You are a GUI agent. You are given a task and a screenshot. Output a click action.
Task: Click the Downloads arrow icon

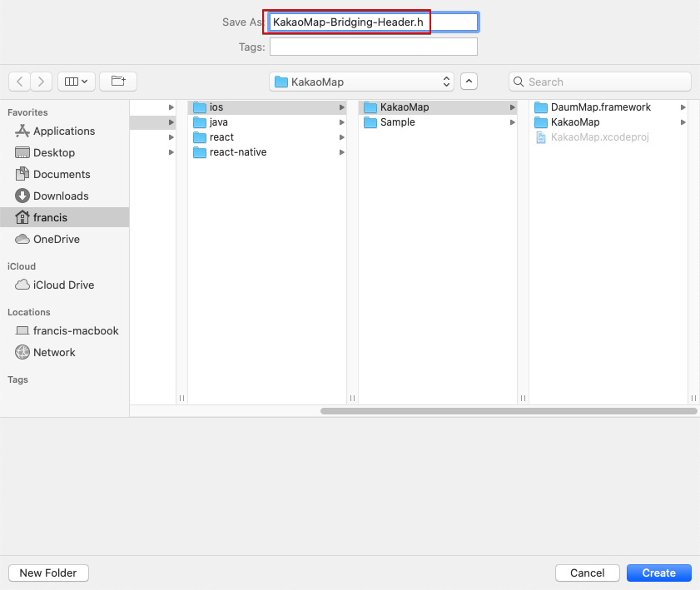(22, 196)
